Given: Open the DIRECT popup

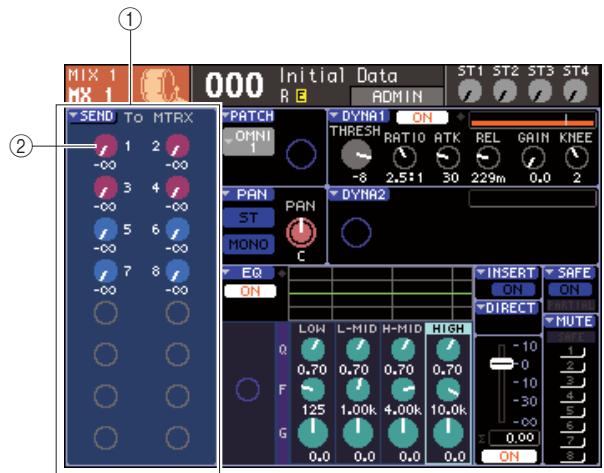Looking at the screenshot, I should click(x=507, y=308).
